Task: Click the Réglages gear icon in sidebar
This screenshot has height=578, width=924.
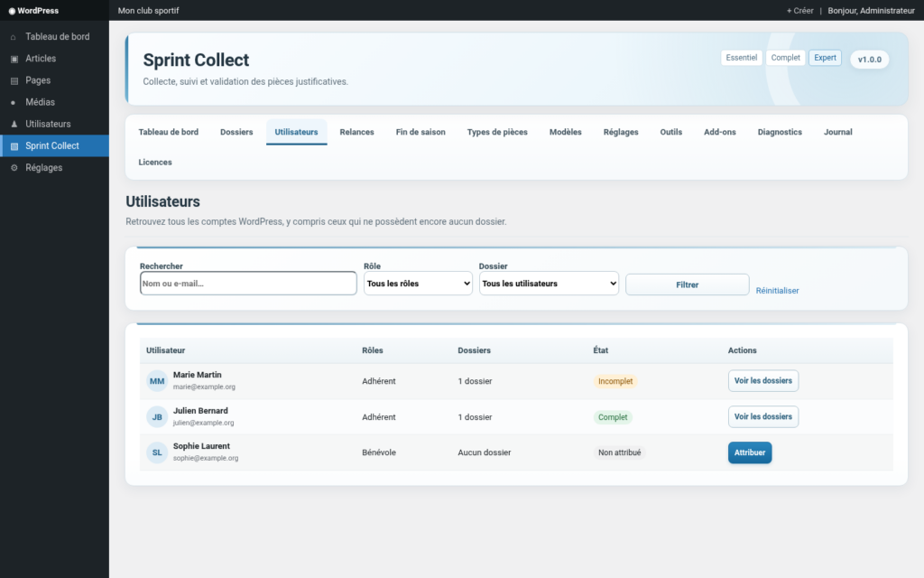Action: pos(14,168)
